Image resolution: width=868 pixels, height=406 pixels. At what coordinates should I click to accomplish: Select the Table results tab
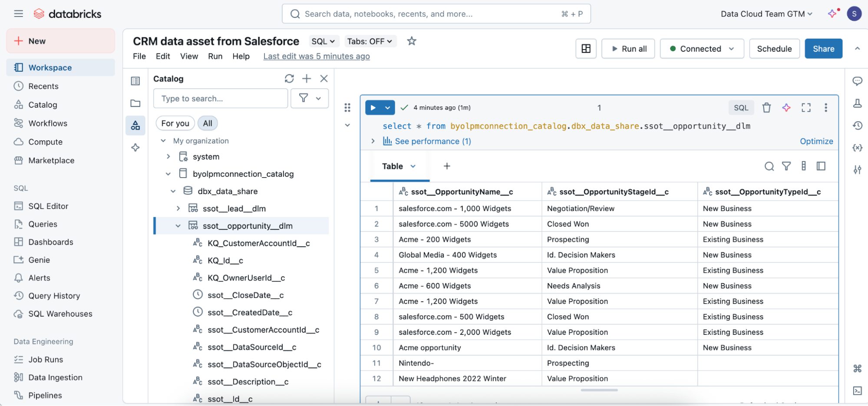pos(399,166)
